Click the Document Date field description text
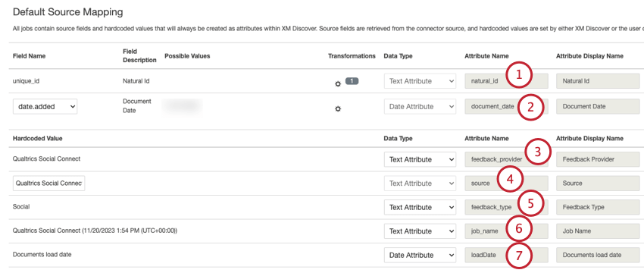The image size is (644, 273). point(137,105)
